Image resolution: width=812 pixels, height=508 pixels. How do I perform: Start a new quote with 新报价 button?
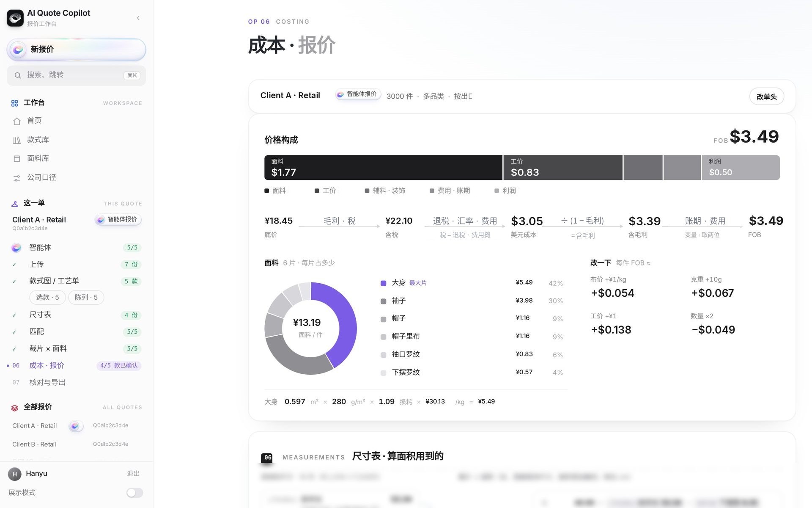[77, 50]
